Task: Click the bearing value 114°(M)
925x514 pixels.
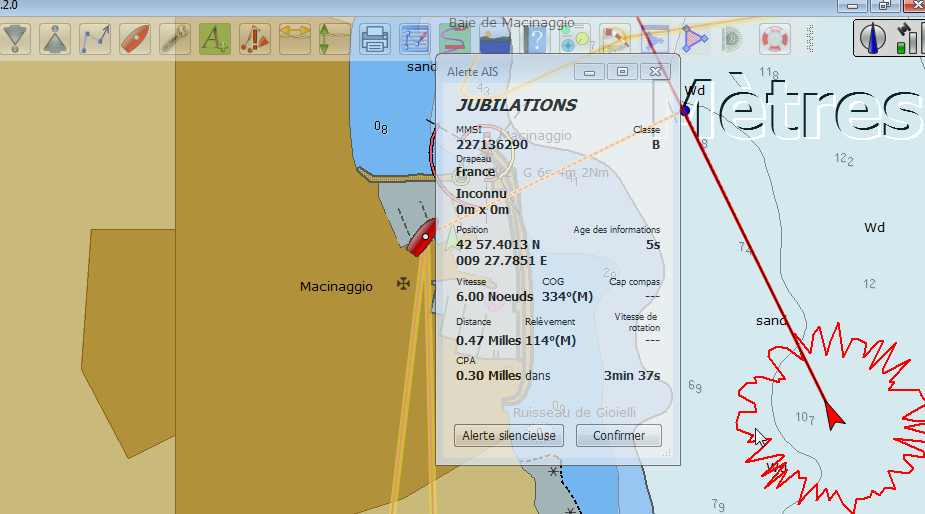Action: [x=550, y=341]
